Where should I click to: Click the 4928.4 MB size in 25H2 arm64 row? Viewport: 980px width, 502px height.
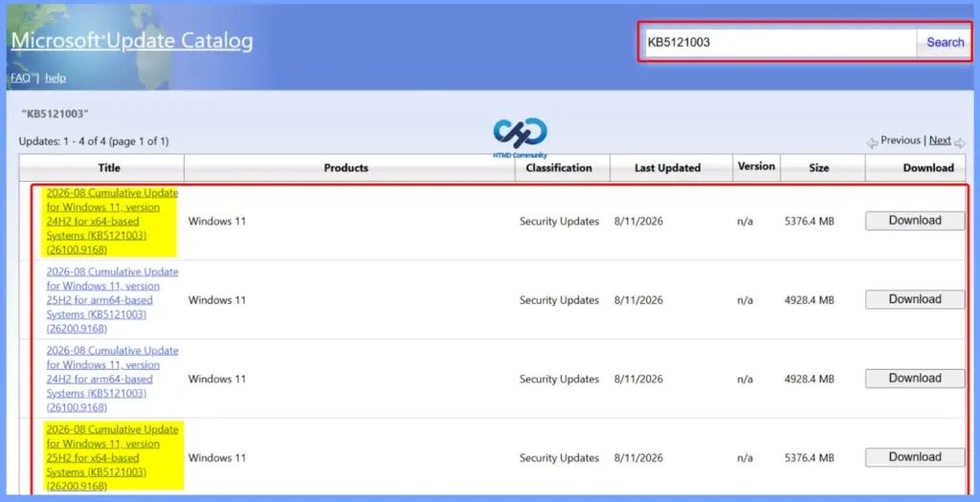click(810, 299)
